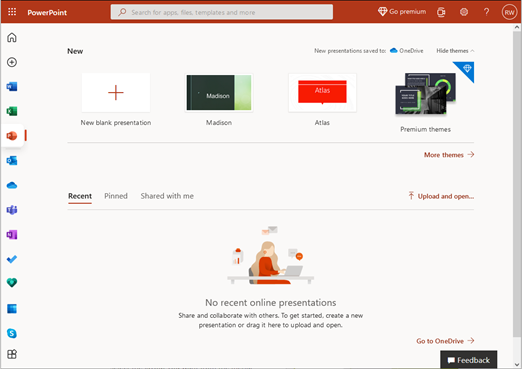Click the Create plus icon in sidebar
Screen dimensions: 522x369
click(x=12, y=62)
